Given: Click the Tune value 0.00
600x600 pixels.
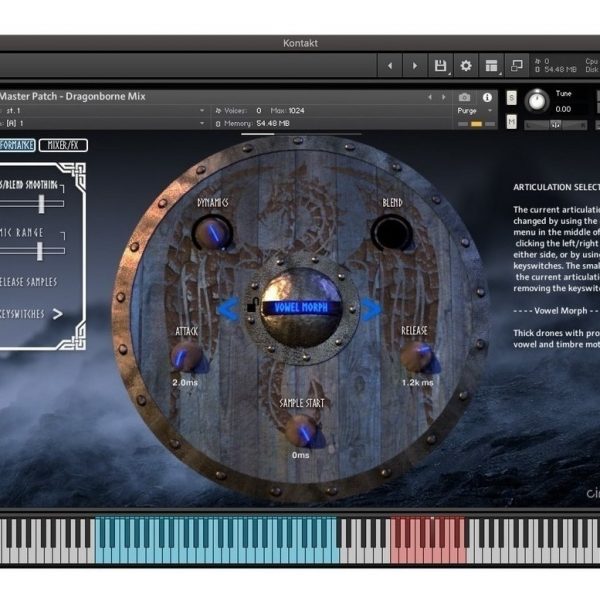Looking at the screenshot, I should 563,109.
